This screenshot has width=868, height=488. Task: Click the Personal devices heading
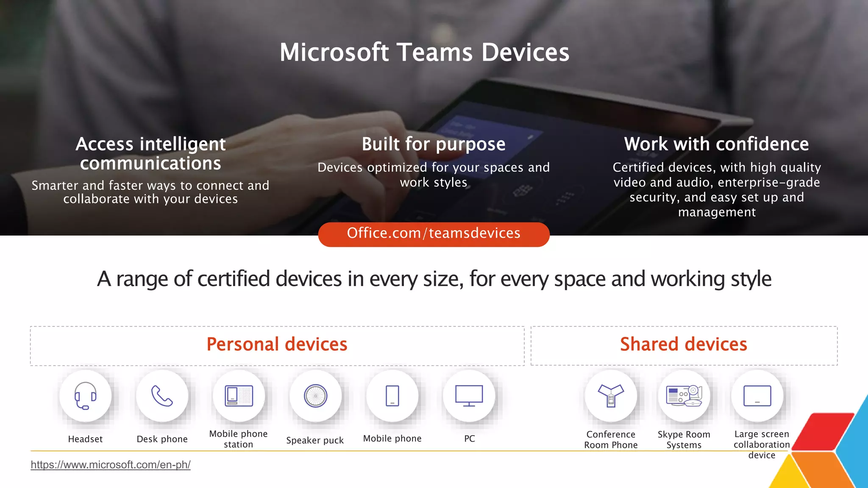point(277,344)
